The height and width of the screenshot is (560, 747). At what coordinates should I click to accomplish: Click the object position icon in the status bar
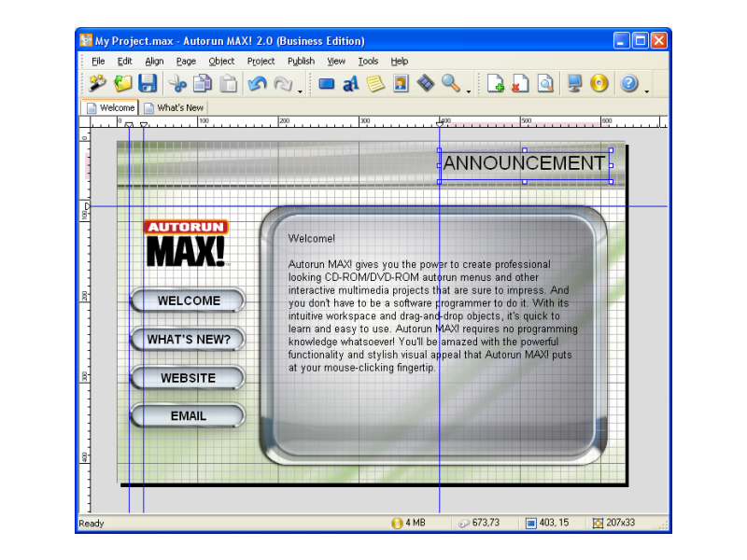tap(530, 524)
